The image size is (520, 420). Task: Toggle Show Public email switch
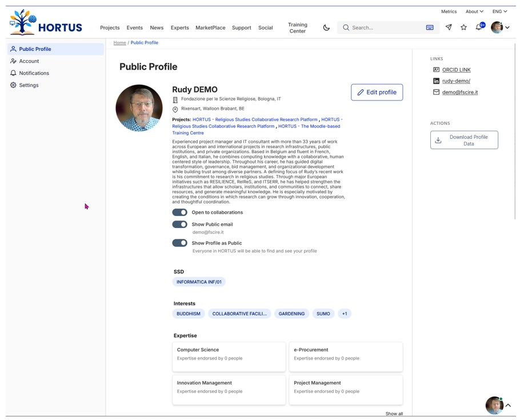[x=180, y=224]
